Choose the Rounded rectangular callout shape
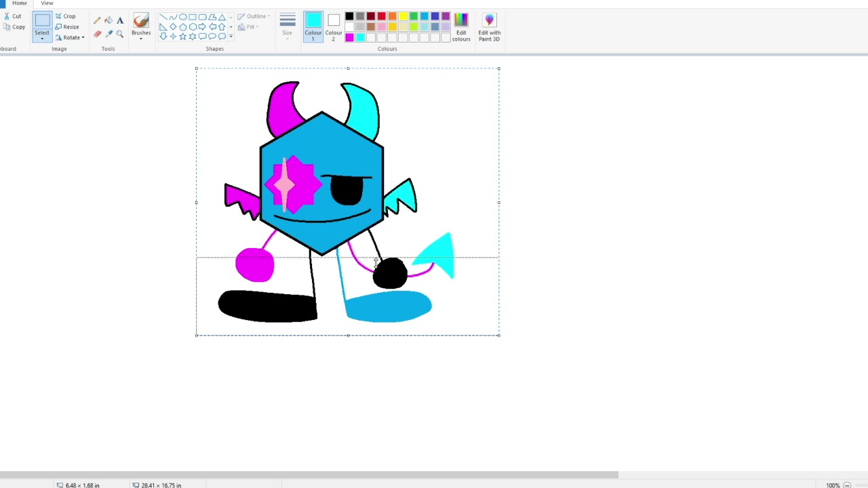868x488 pixels. pos(203,37)
